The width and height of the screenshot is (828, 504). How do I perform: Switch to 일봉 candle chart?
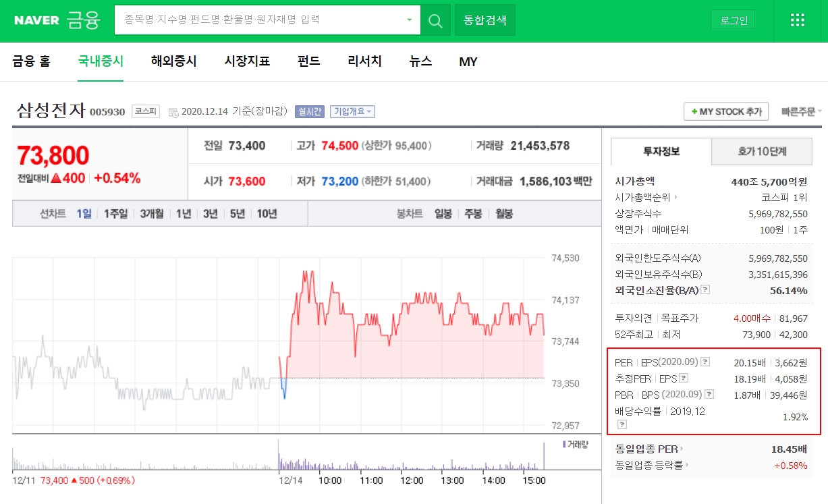(x=443, y=214)
